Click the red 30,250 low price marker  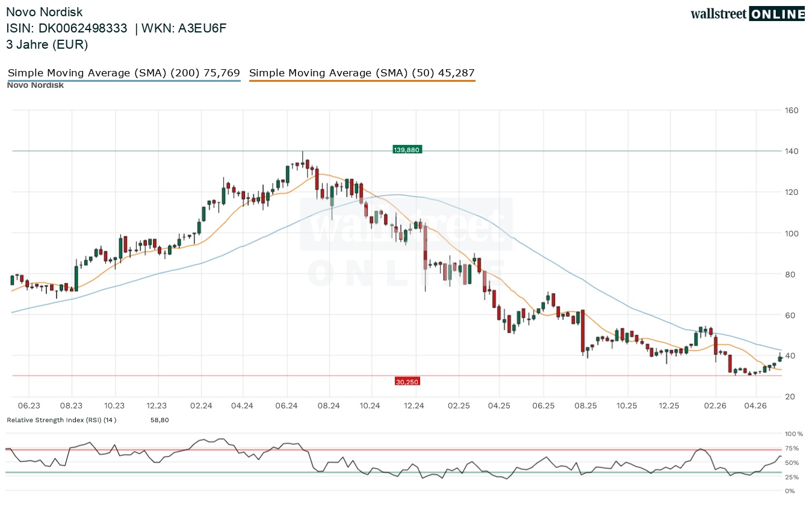coord(408,381)
